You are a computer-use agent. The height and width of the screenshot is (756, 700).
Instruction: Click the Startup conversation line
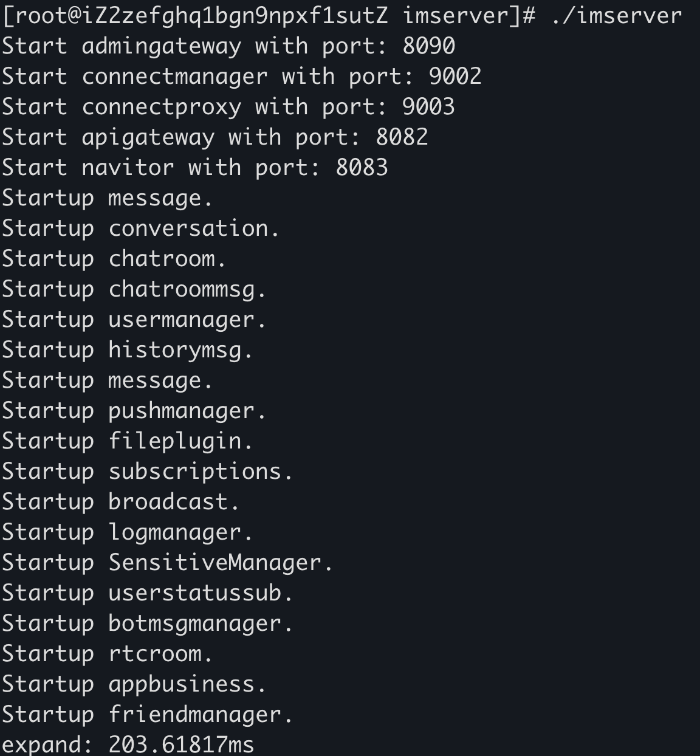coord(141,229)
